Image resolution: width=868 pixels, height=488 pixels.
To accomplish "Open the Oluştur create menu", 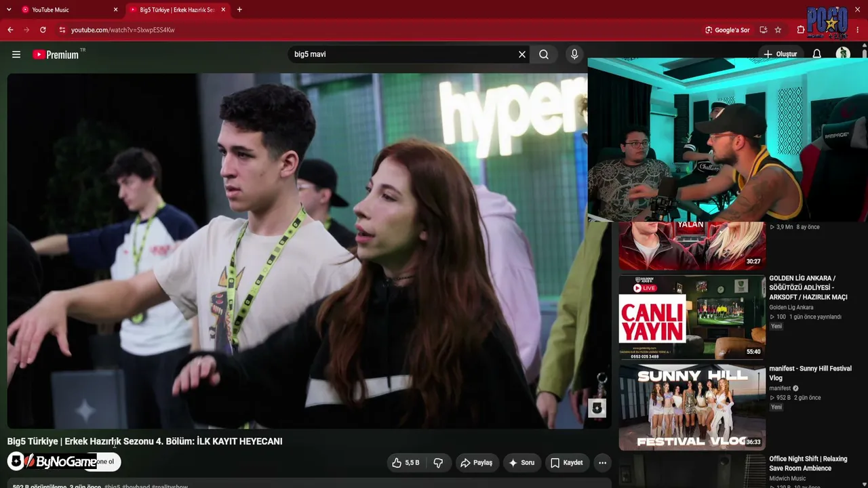I will 781,54.
